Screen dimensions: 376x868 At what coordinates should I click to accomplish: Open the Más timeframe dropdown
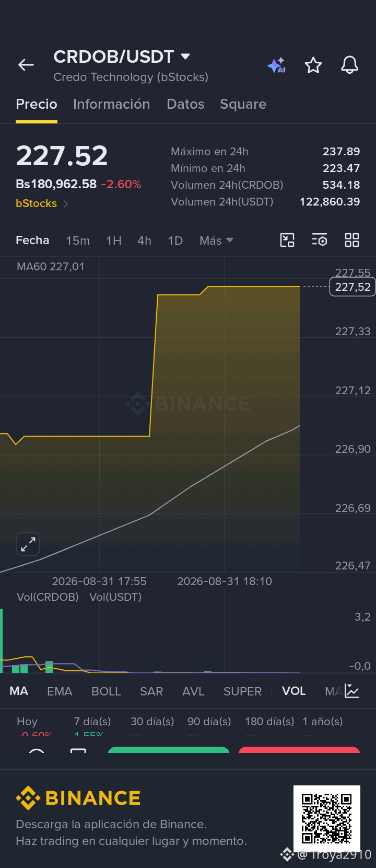point(216,241)
